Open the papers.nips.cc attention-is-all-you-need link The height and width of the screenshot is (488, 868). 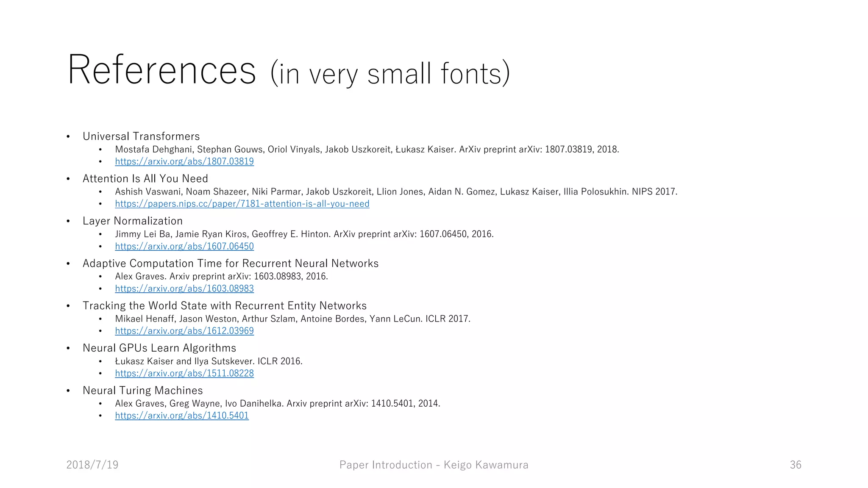point(242,204)
